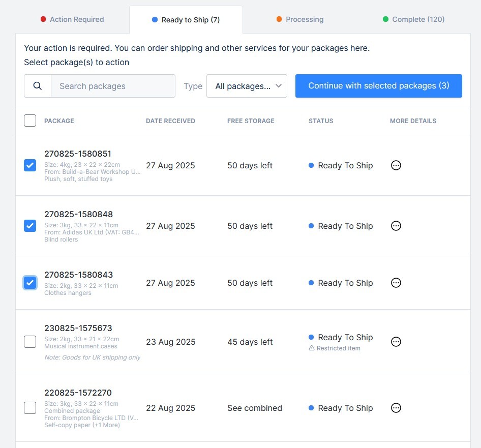
Task: Click into the Search packages field
Action: [113, 86]
